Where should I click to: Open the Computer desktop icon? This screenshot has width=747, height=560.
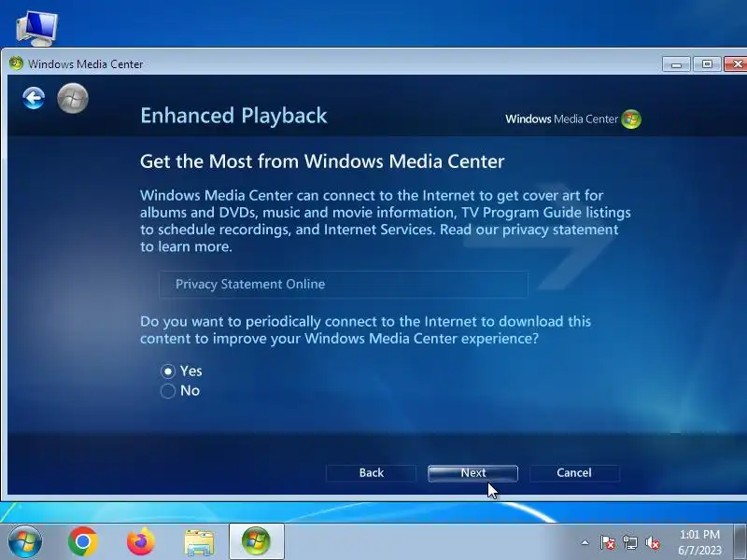36,28
